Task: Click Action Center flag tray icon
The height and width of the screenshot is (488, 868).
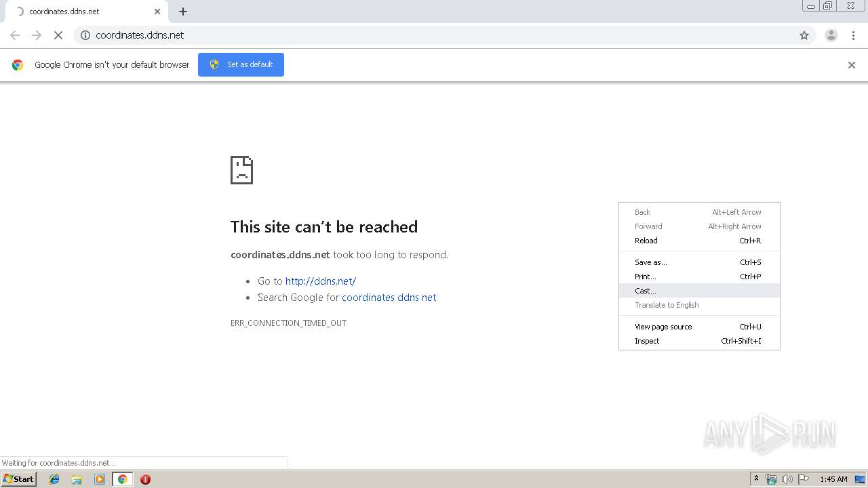Action: pyautogui.click(x=804, y=479)
